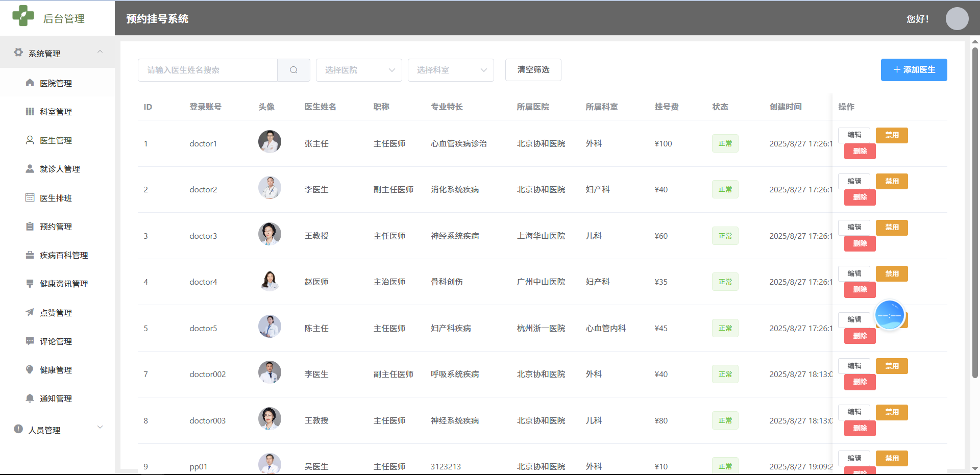
Task: Click the department management grid icon
Action: (x=30, y=111)
